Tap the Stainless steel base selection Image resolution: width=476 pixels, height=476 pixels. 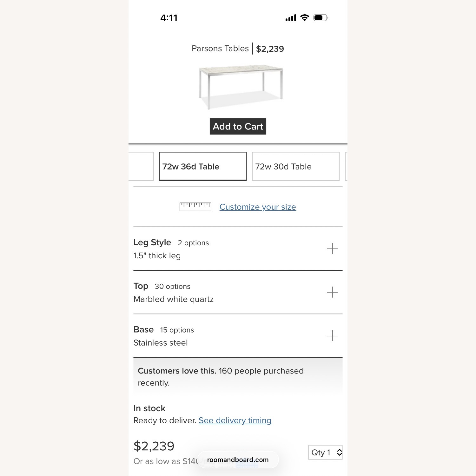161,343
